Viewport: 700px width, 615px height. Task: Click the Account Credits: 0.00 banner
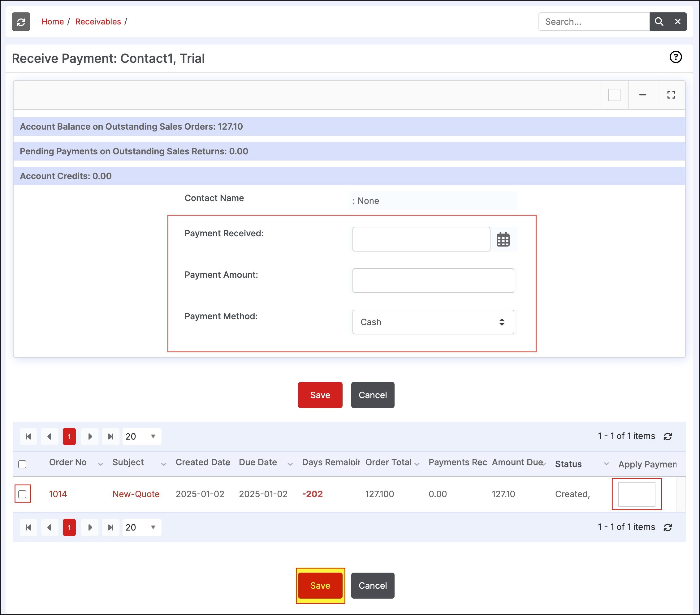349,176
